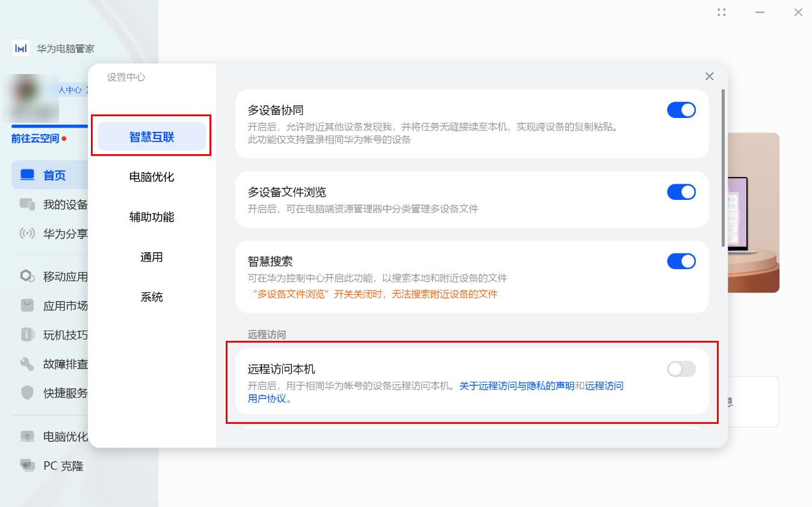Click the 故障排查 wrench icon
The width and height of the screenshot is (812, 507).
pos(28,364)
